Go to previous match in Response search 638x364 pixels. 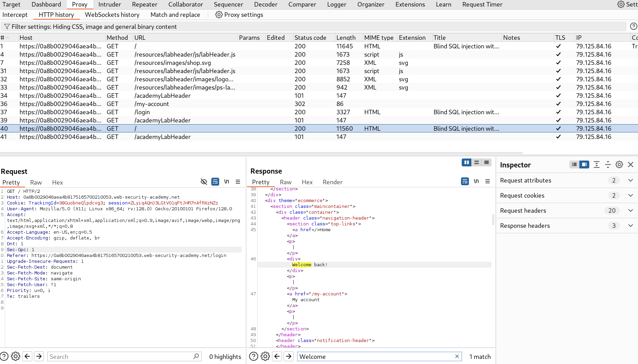click(277, 356)
